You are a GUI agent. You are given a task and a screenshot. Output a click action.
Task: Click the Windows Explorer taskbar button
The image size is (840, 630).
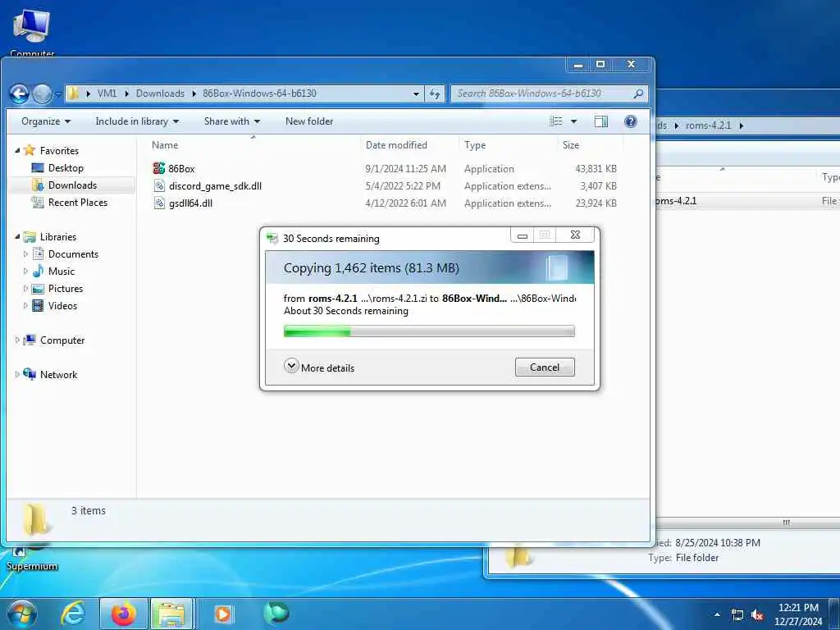[171, 614]
